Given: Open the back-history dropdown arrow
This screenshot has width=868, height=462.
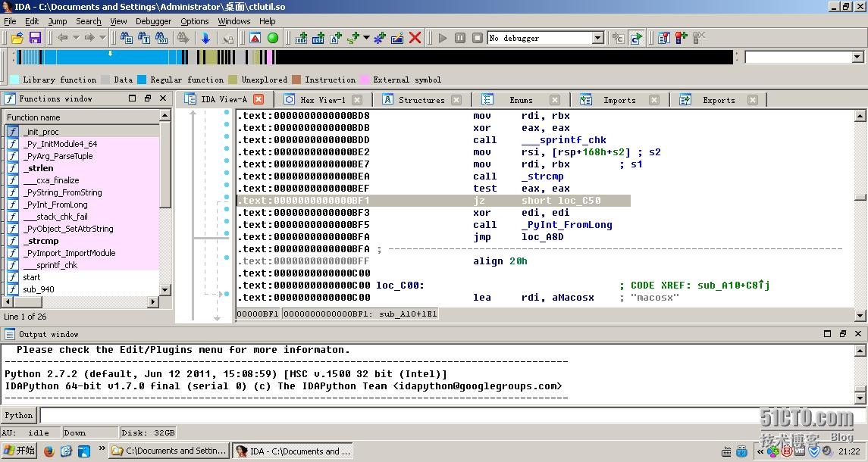Looking at the screenshot, I should (76, 38).
